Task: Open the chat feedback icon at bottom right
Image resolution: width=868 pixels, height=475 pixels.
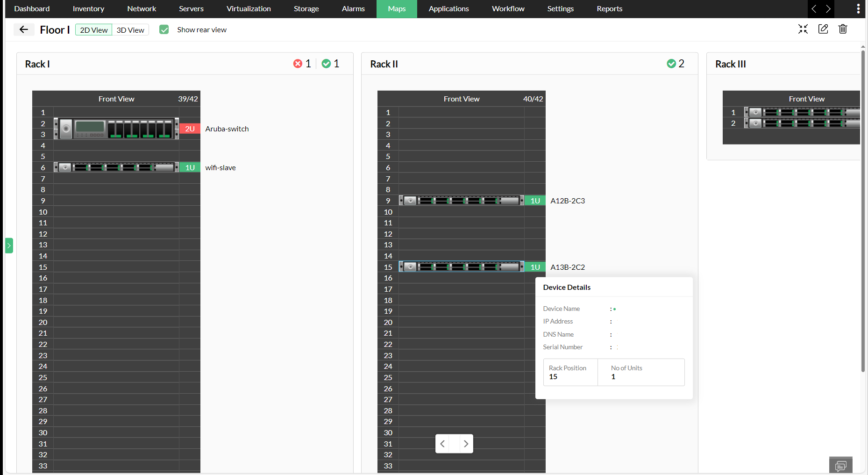Action: 840,465
